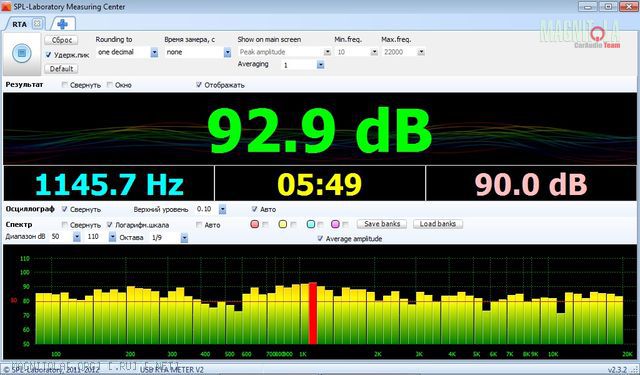640x375 pixels.
Task: Click the red bank color swatch
Action: [x=255, y=224]
